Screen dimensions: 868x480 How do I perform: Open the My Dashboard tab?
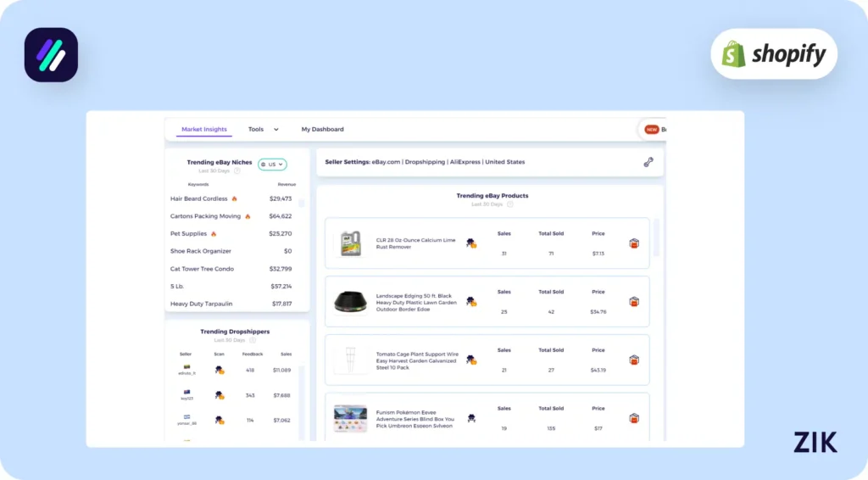[x=322, y=130]
